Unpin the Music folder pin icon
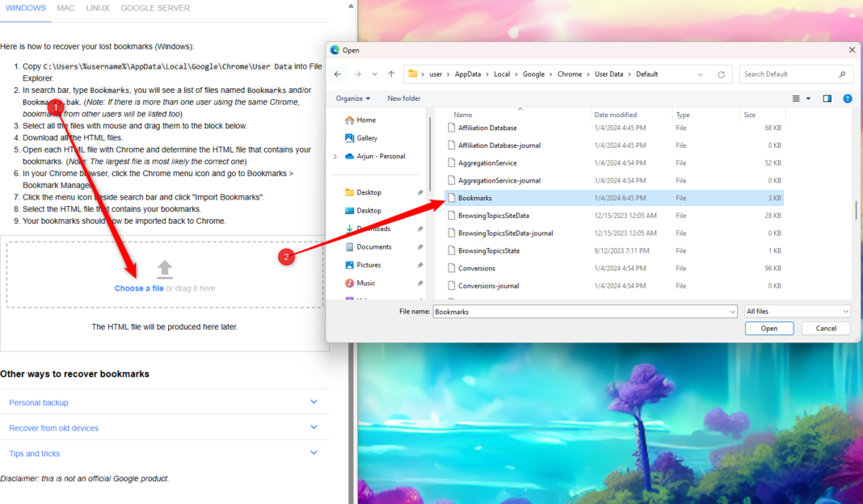Viewport: 863px width, 504px height. (419, 283)
